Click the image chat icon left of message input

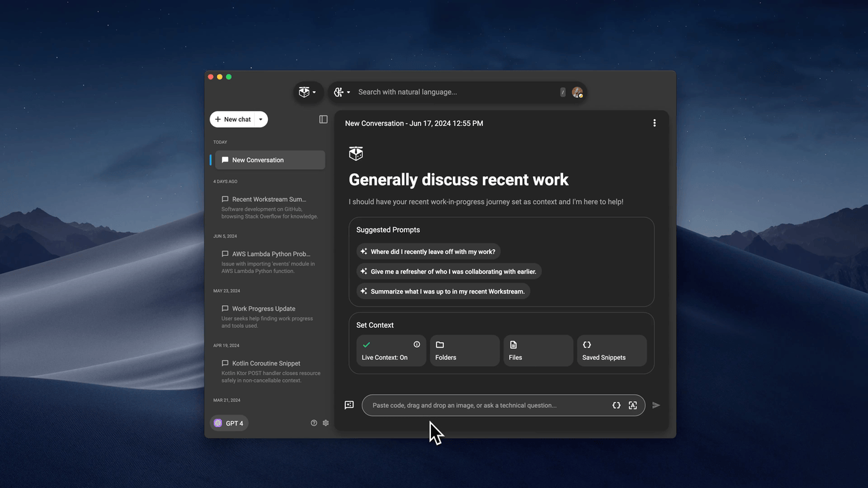pyautogui.click(x=349, y=405)
